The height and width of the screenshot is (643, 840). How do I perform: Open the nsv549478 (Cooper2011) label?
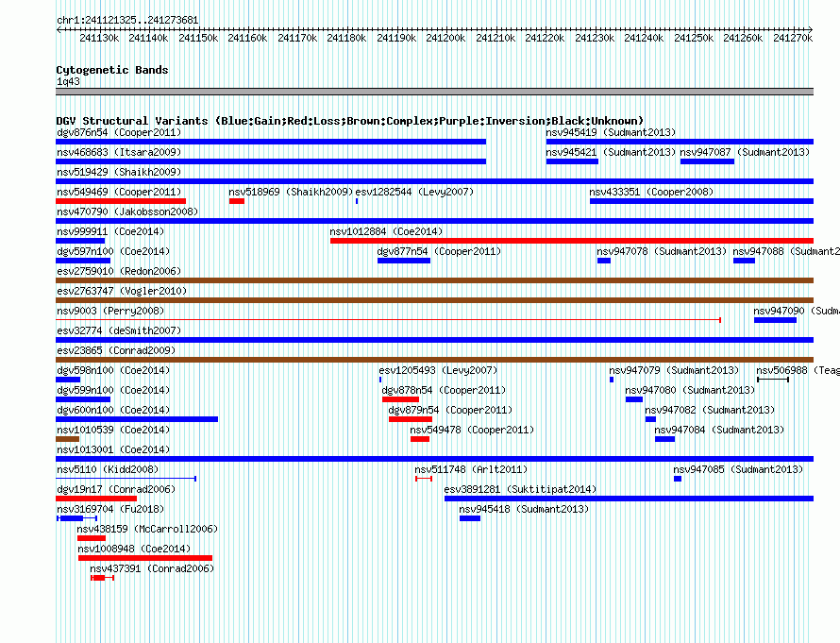[472, 430]
